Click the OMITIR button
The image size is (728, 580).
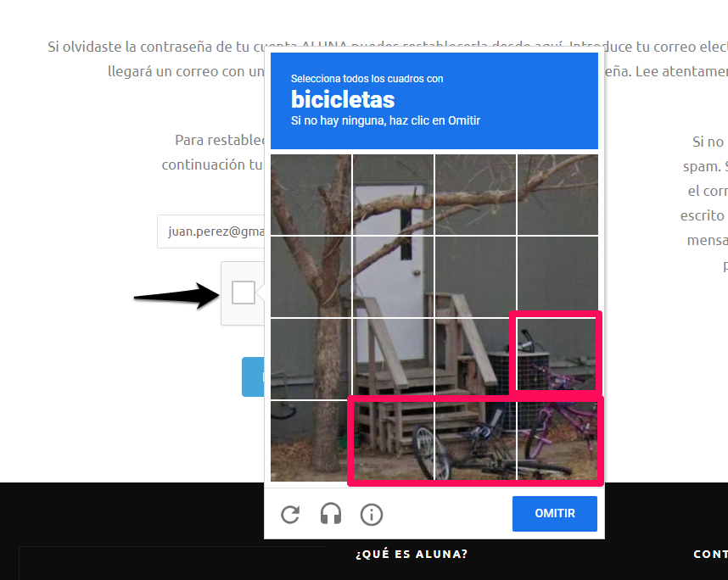click(554, 513)
